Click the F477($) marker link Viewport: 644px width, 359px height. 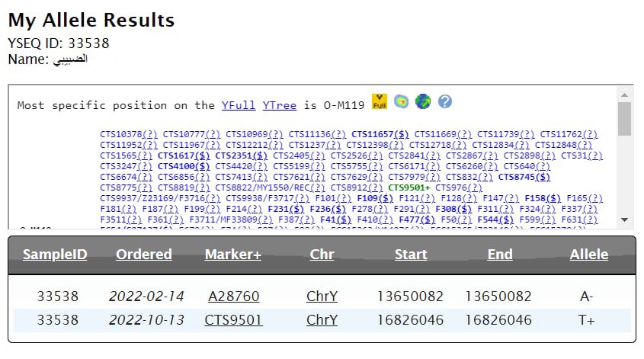417,220
